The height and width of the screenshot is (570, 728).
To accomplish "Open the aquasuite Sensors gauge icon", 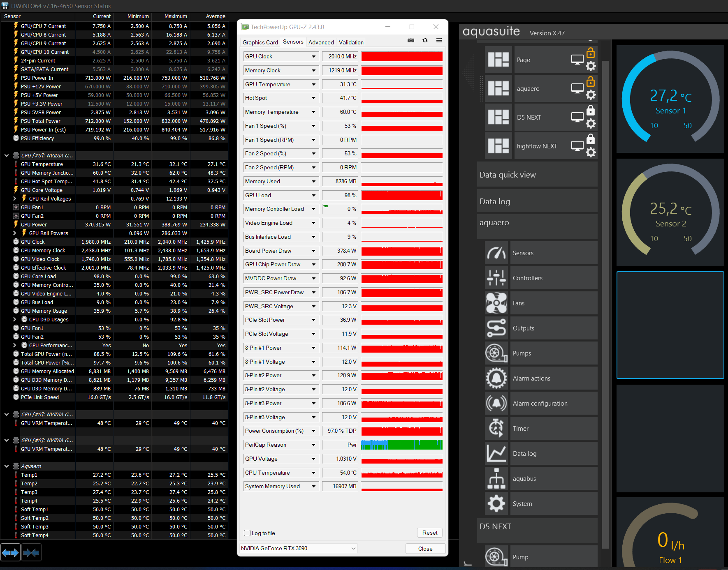I will [496, 253].
